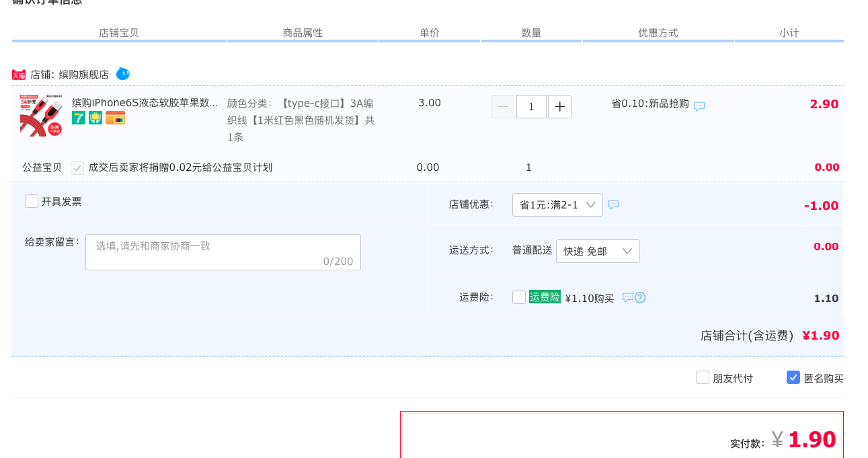Decrease quantity with the minus button
Viewport: 868px width, 458px height.
coord(502,106)
